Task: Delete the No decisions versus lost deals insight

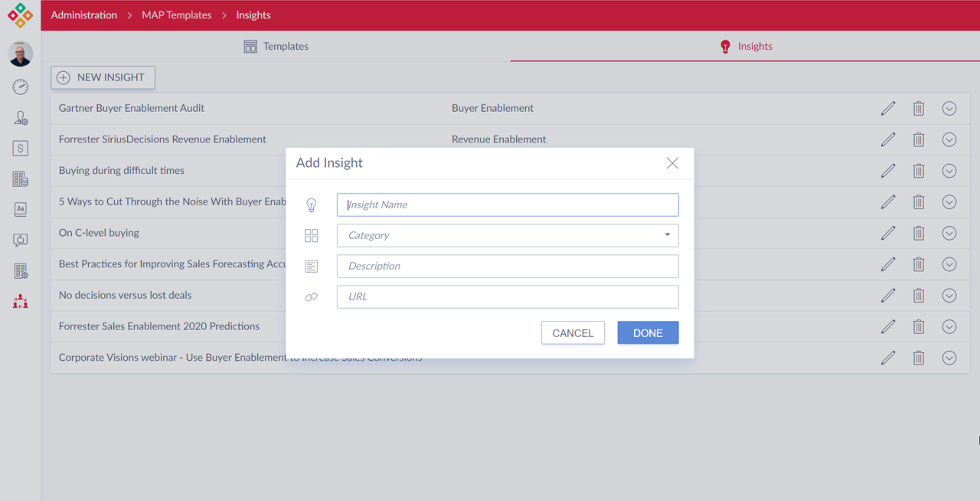Action: point(918,296)
